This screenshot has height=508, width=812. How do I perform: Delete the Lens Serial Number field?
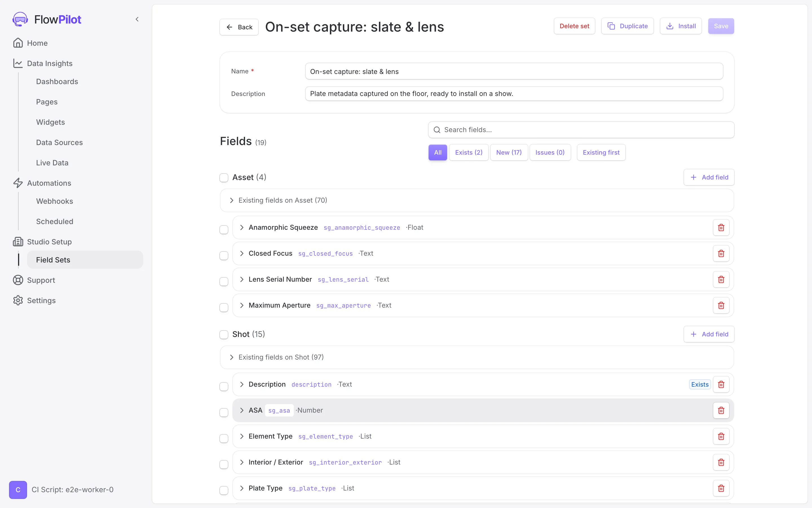pos(721,279)
